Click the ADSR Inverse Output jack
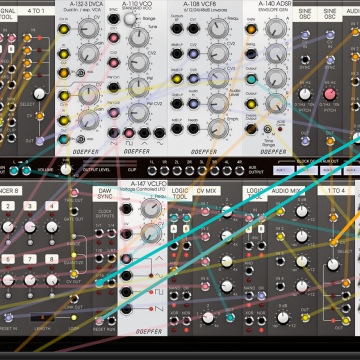Viewport: 360px width, 360px height. 251,129
